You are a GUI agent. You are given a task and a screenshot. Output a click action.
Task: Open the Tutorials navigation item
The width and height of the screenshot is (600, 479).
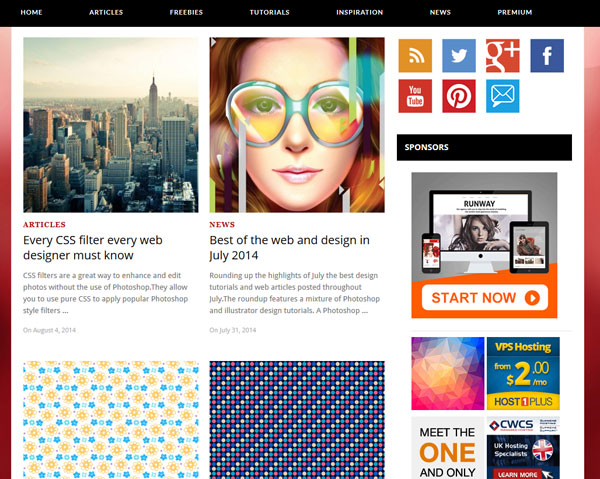[x=270, y=13]
